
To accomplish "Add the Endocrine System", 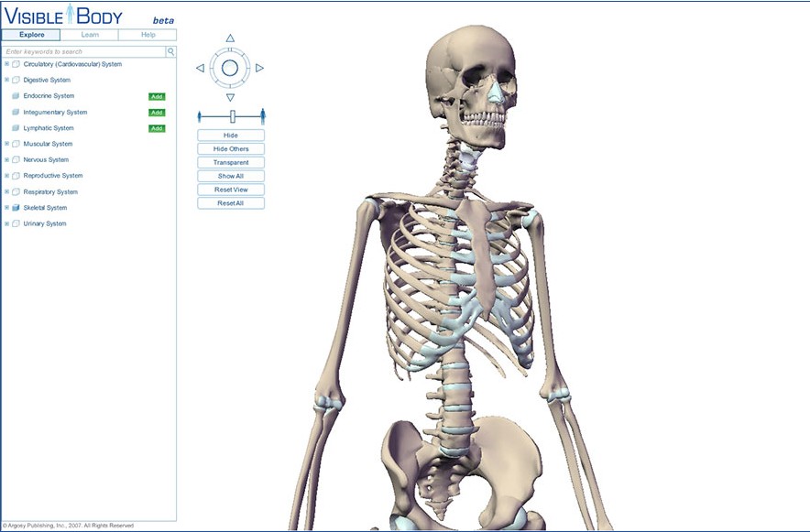I will click(157, 96).
